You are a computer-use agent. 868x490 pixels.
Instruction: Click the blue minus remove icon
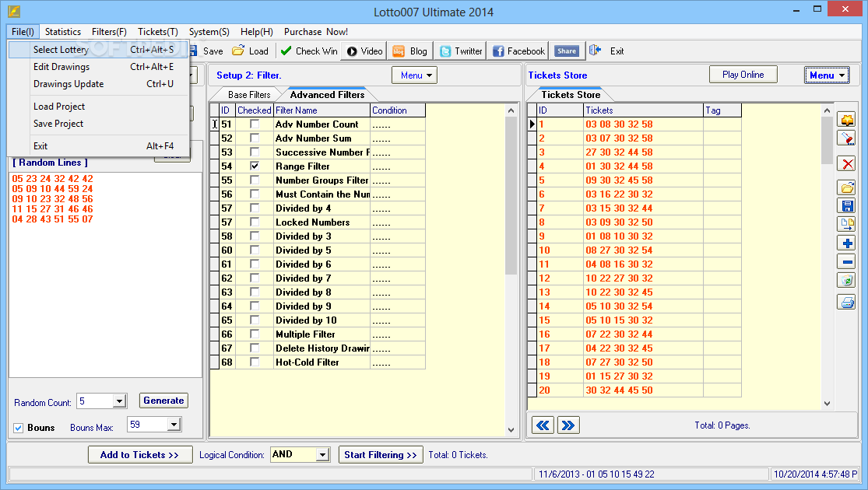pyautogui.click(x=846, y=261)
